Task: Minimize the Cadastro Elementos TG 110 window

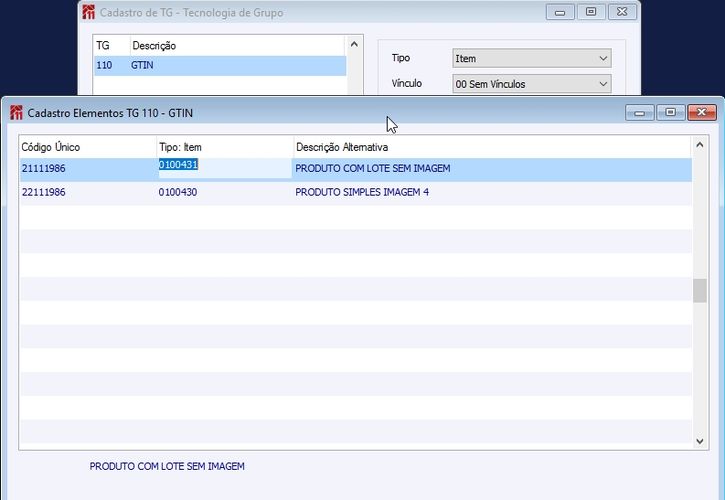Action: [639, 112]
